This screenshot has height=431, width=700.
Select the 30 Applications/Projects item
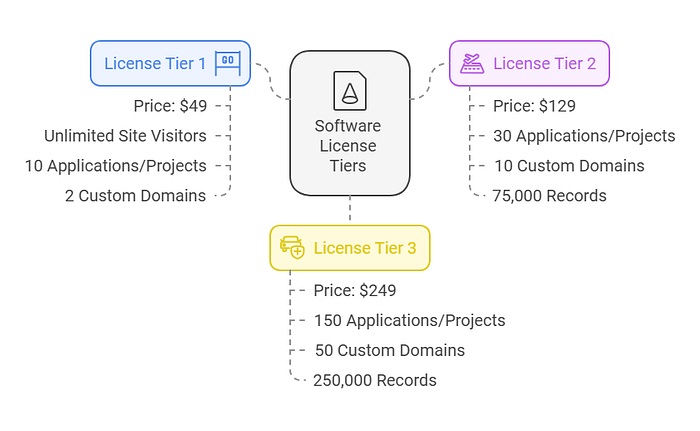coord(584,136)
